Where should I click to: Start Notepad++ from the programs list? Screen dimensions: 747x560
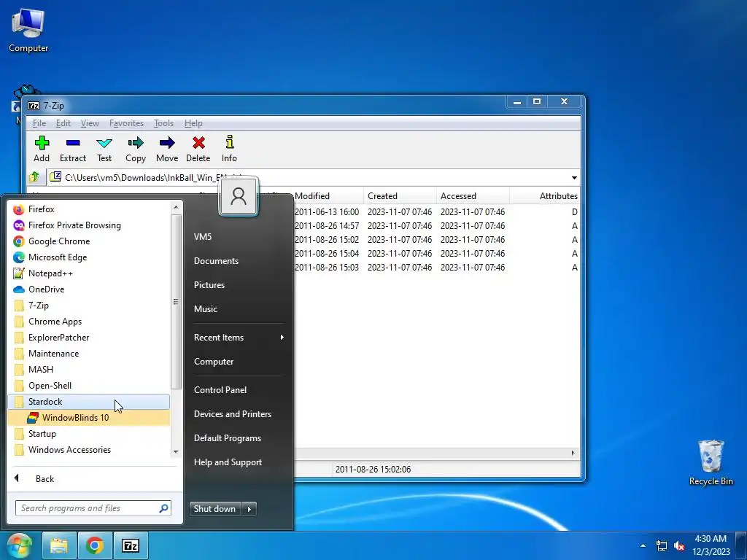[x=88, y=273]
